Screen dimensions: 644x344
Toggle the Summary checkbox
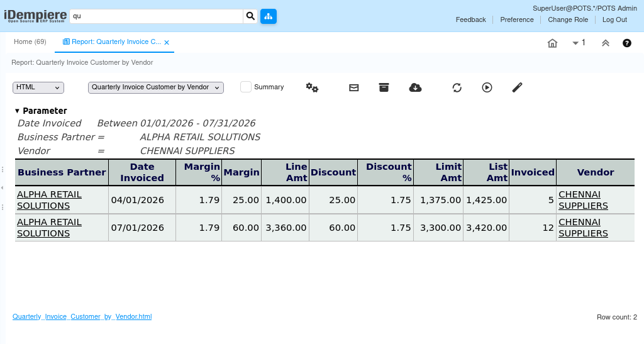coord(246,87)
